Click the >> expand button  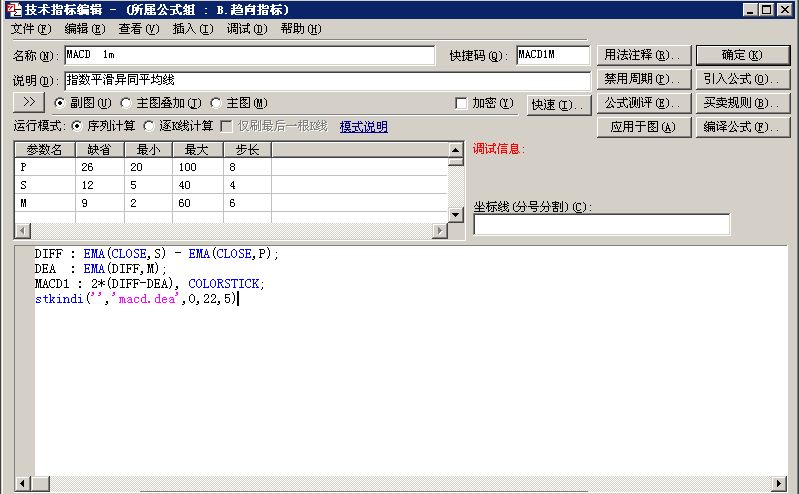(x=29, y=102)
